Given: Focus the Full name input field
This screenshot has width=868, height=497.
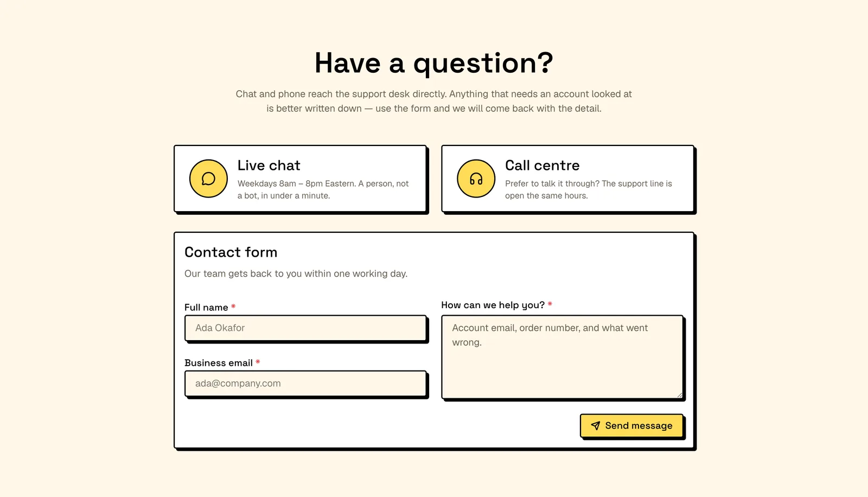Looking at the screenshot, I should 305,328.
